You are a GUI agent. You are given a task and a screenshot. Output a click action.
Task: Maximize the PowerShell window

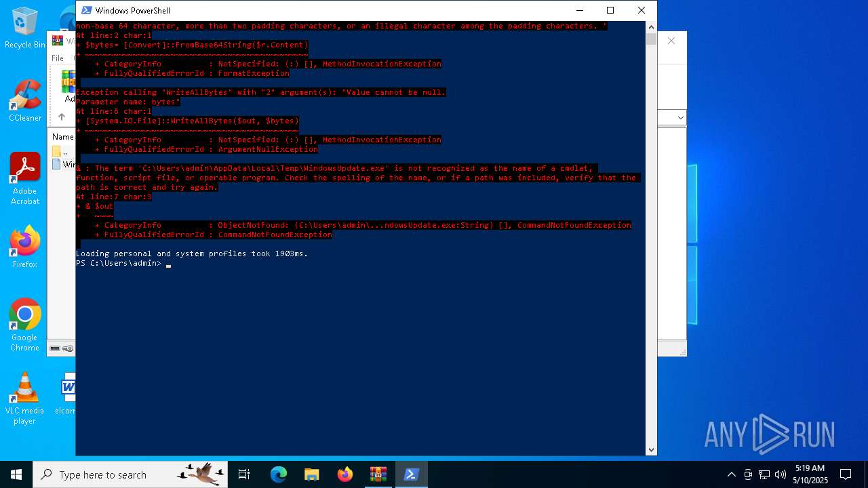[610, 10]
